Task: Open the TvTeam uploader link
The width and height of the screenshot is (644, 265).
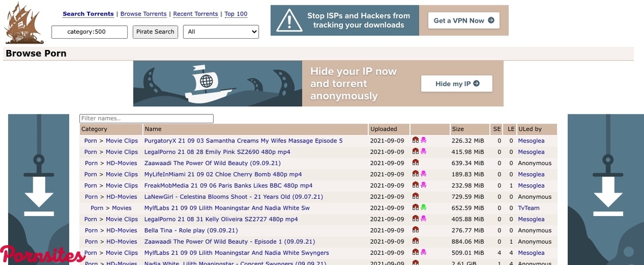Action: click(529, 208)
